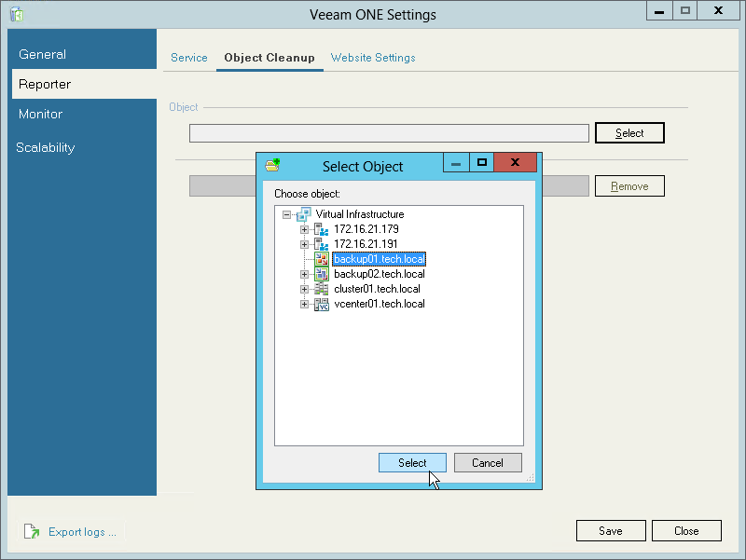
Task: Click the Virtual Infrastructure node icon
Action: tap(304, 214)
